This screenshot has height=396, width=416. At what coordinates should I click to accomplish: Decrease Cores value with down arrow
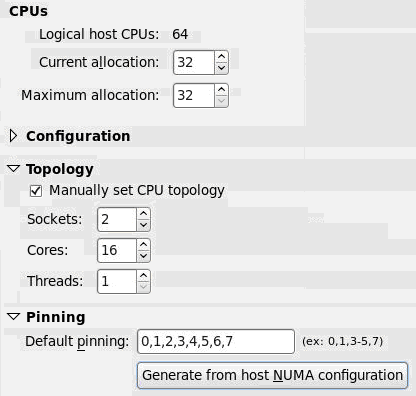144,256
